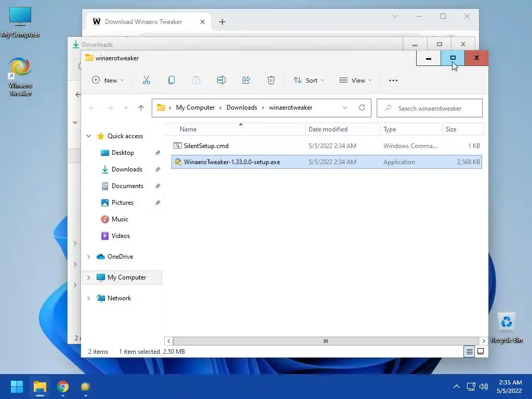Close the Download Winaero Tweaker tab
Image resolution: width=532 pixels, height=399 pixels.
click(203, 22)
